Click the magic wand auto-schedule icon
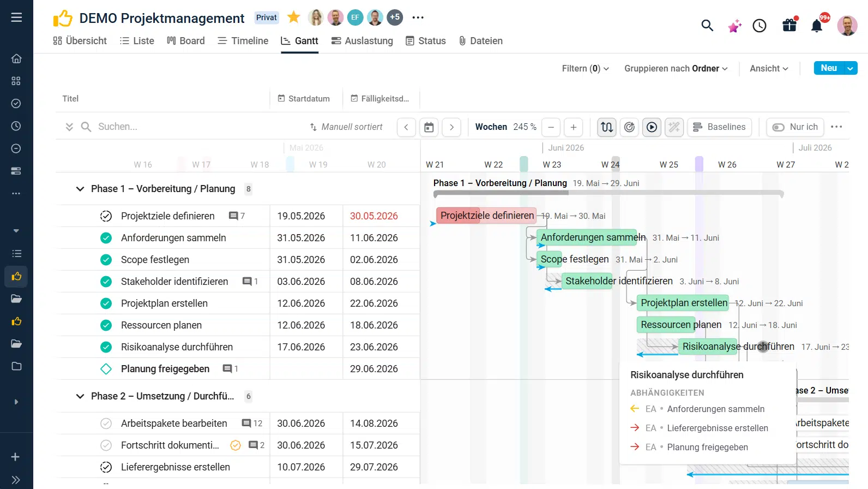The width and height of the screenshot is (868, 489). tap(674, 127)
